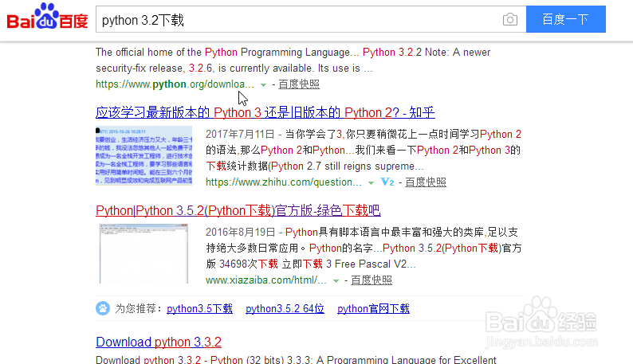This screenshot has width=633, height=364.
Task: Open Python 3.5.2 官方版-绿色下载吧 result
Action: point(238,210)
